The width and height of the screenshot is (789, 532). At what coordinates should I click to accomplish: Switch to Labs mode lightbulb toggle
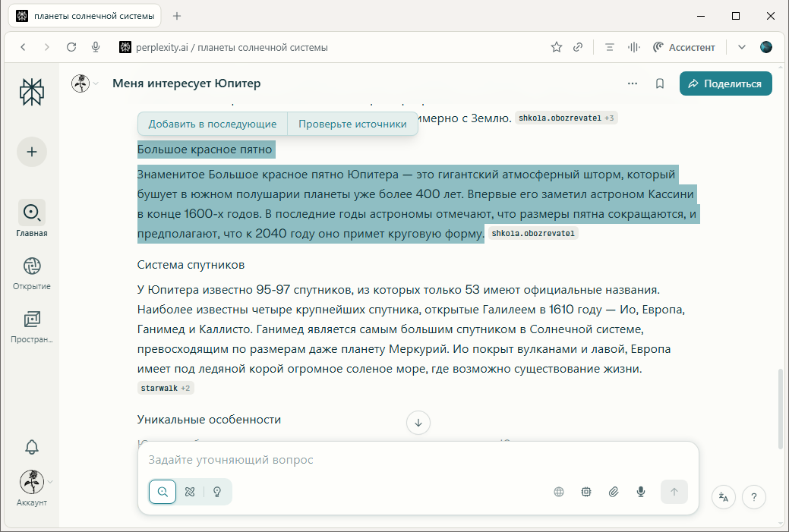pos(217,492)
